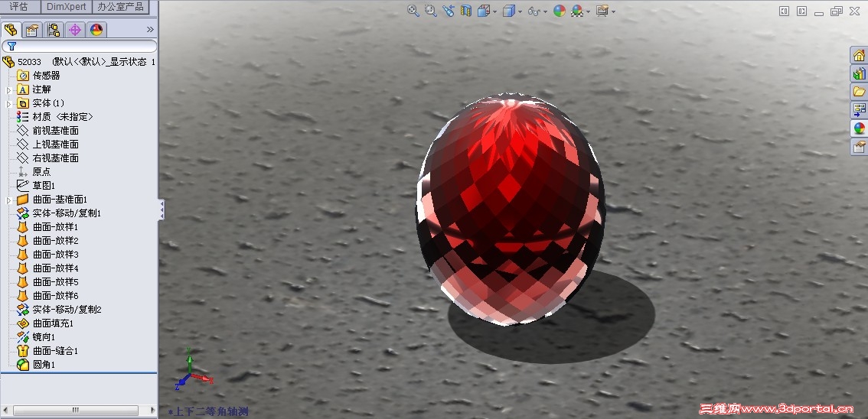Open the 评估 tab

20,7
